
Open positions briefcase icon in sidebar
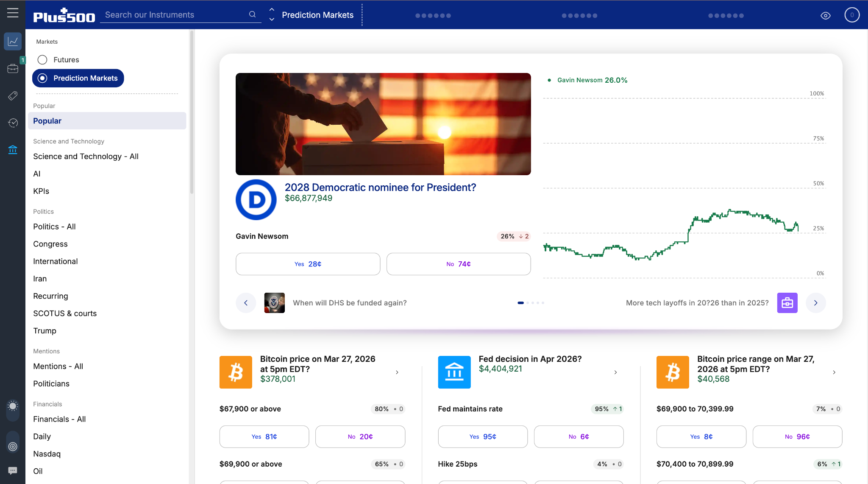tap(13, 68)
